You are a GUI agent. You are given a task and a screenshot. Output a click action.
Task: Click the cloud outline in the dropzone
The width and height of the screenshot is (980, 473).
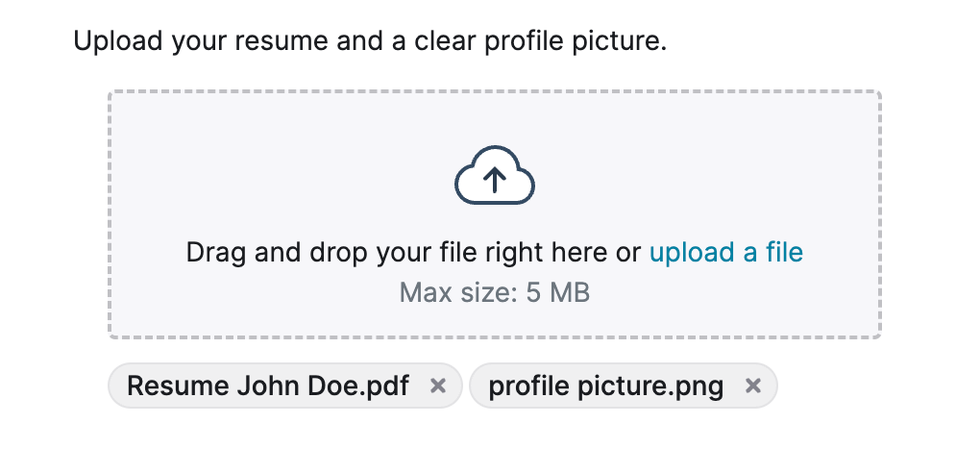(x=495, y=175)
